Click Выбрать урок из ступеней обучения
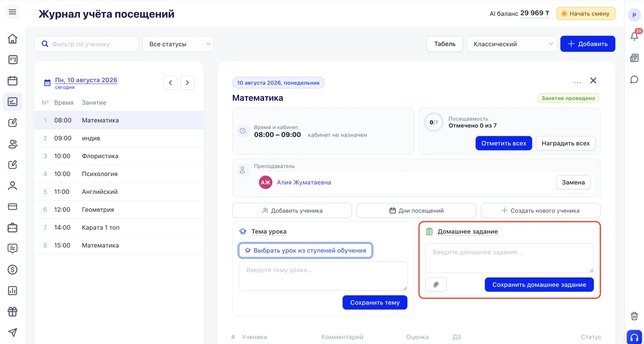This screenshot has height=344, width=644. click(306, 250)
